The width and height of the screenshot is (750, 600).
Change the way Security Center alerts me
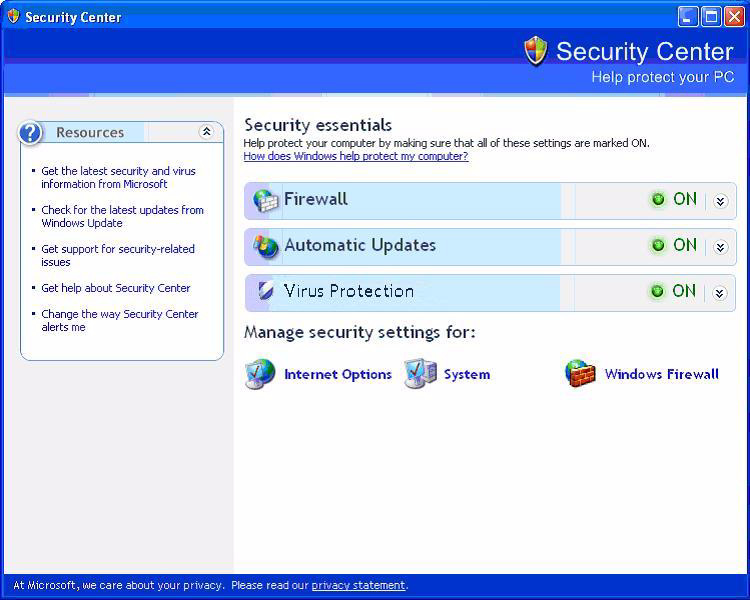120,321
